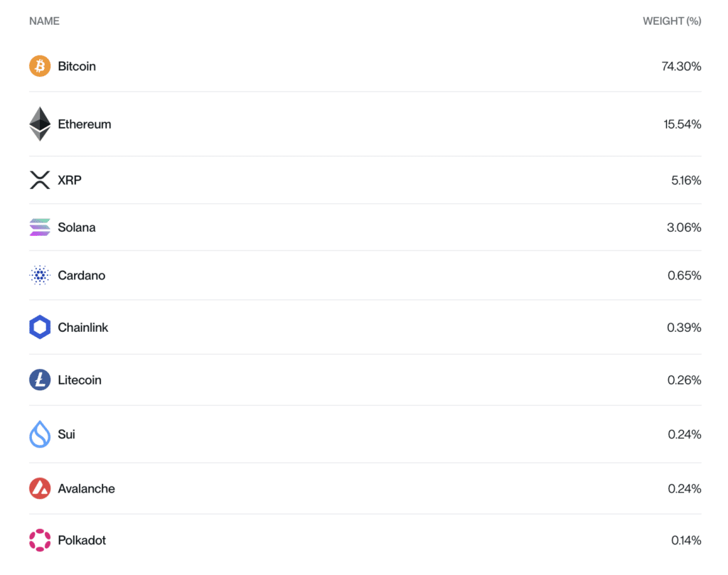The image size is (728, 575).
Task: Click the Solana striped logo icon
Action: [40, 227]
